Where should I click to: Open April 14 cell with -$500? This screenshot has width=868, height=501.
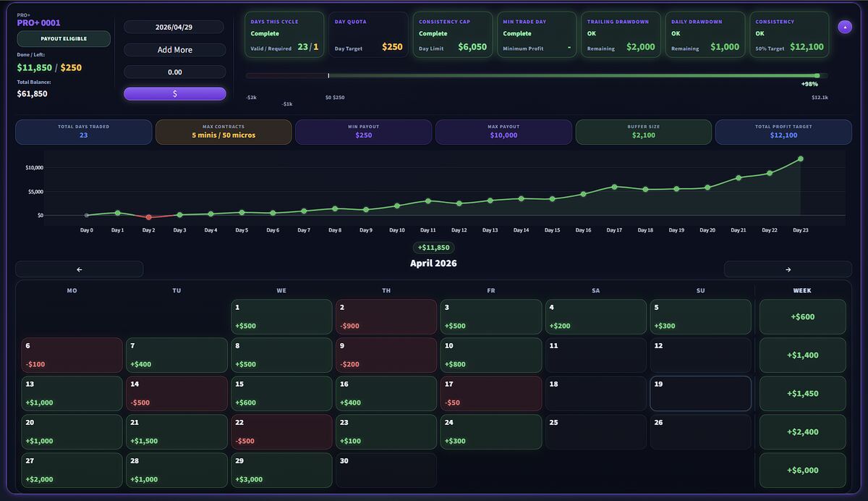(176, 394)
